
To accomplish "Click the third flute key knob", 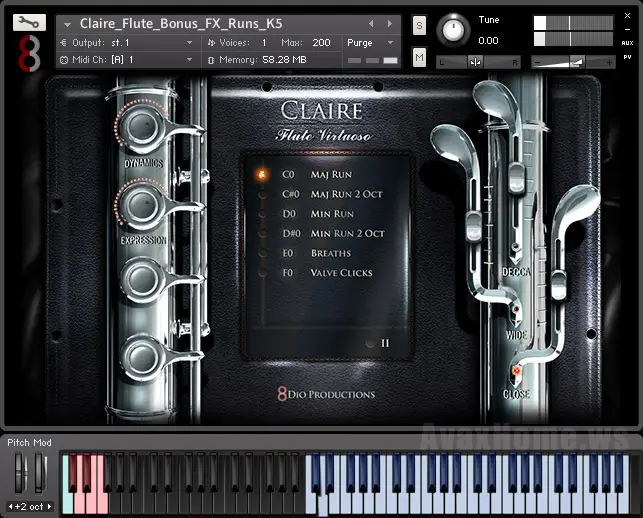I will point(141,280).
